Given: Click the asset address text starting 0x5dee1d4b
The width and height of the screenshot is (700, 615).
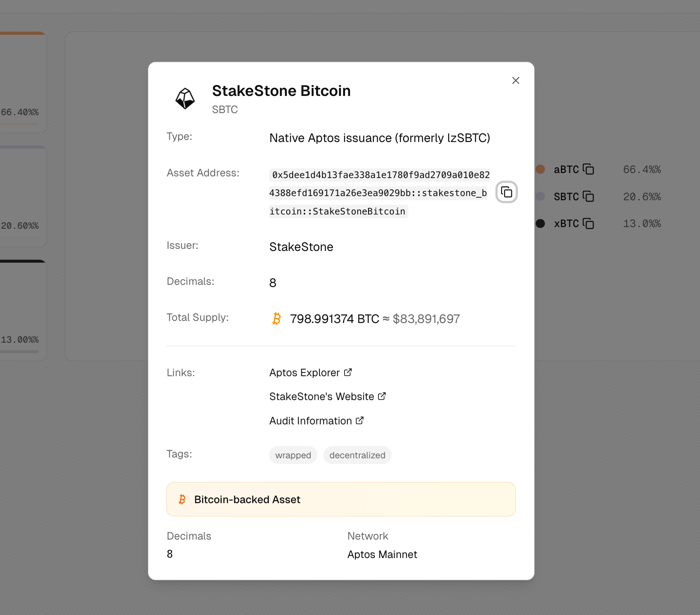Looking at the screenshot, I should (379, 193).
